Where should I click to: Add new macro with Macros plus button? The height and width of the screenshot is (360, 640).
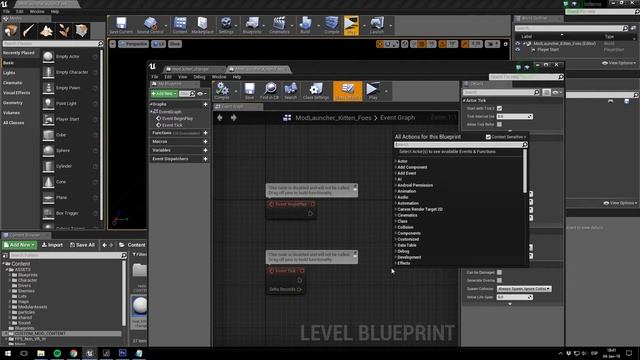click(205, 142)
